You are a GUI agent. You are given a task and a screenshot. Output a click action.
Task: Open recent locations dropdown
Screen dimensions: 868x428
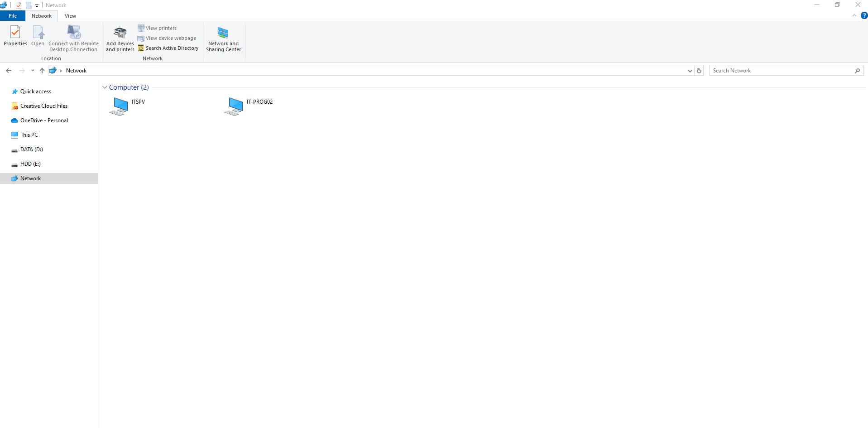(x=33, y=71)
